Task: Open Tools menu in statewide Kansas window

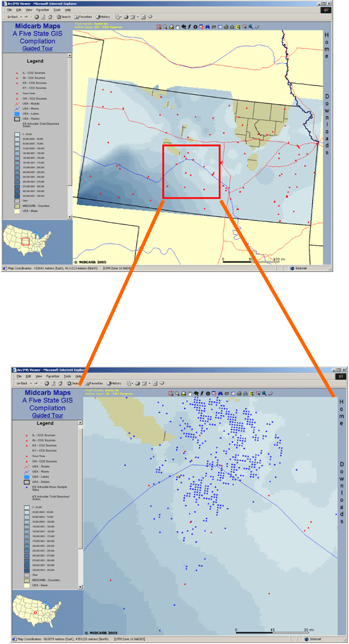Action: click(57, 10)
